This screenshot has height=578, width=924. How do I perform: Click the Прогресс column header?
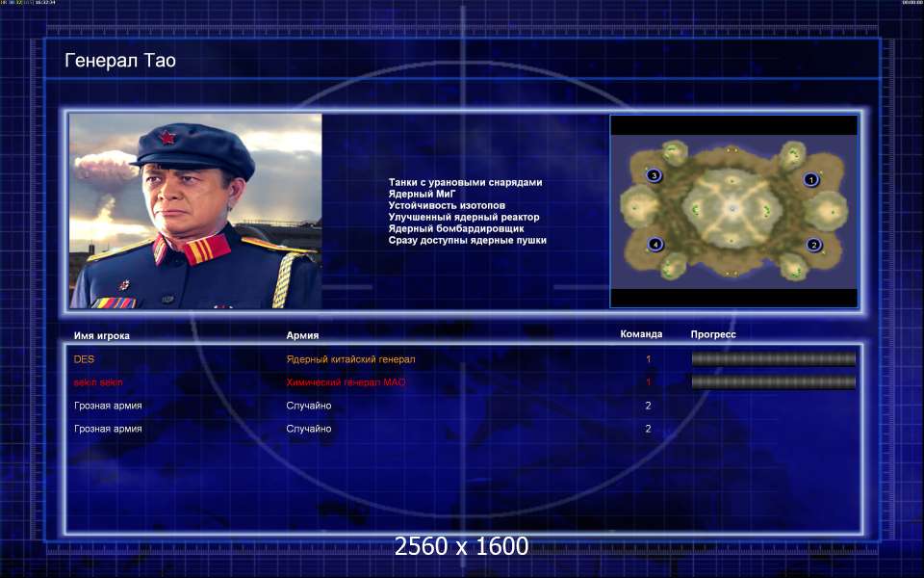click(713, 334)
